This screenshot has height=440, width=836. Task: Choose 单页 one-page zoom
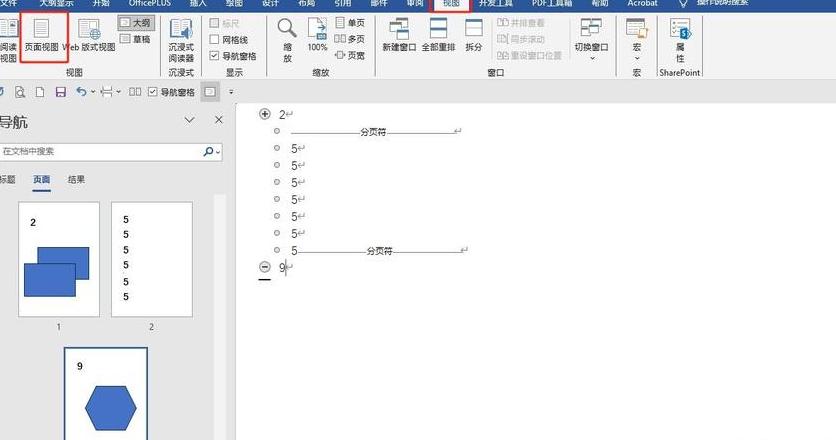click(350, 23)
